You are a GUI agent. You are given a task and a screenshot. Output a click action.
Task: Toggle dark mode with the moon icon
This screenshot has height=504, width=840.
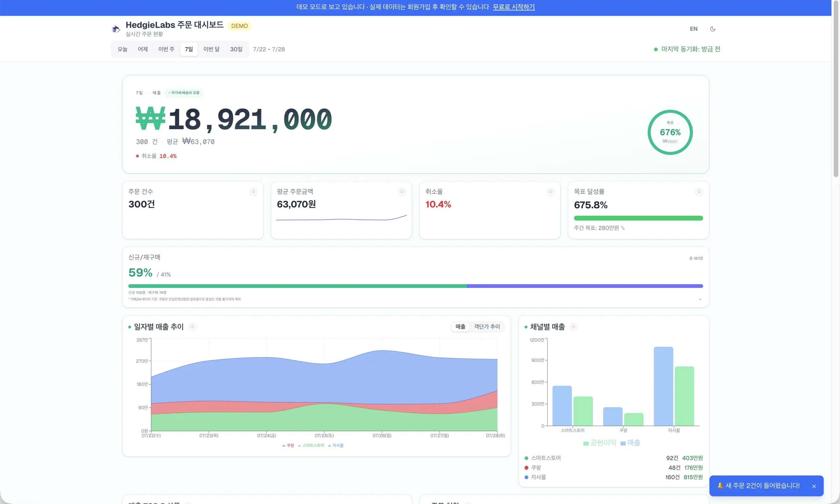[x=713, y=29]
